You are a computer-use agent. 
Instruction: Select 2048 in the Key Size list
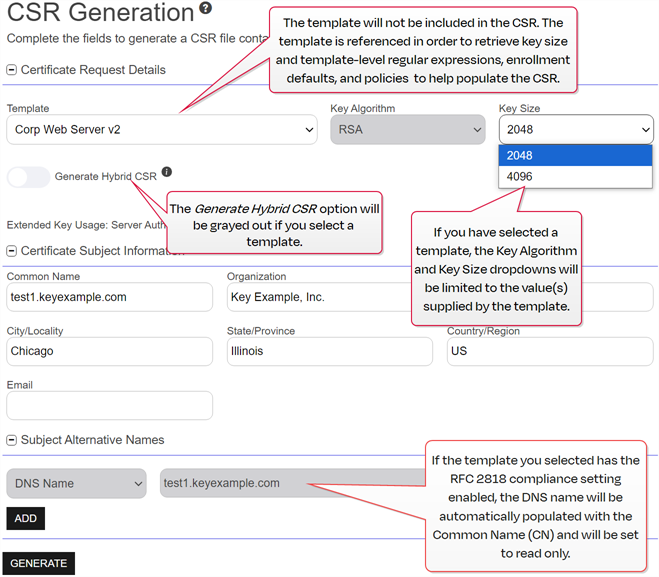(x=575, y=155)
